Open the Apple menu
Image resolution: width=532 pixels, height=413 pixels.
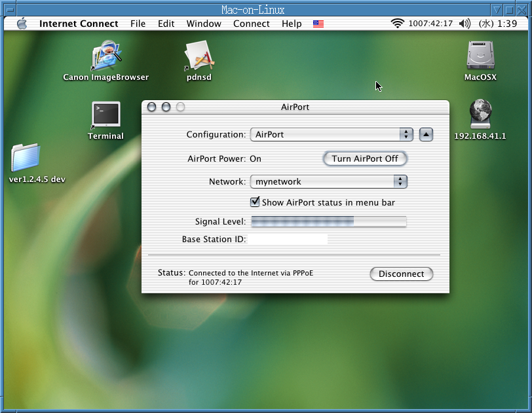coord(22,24)
